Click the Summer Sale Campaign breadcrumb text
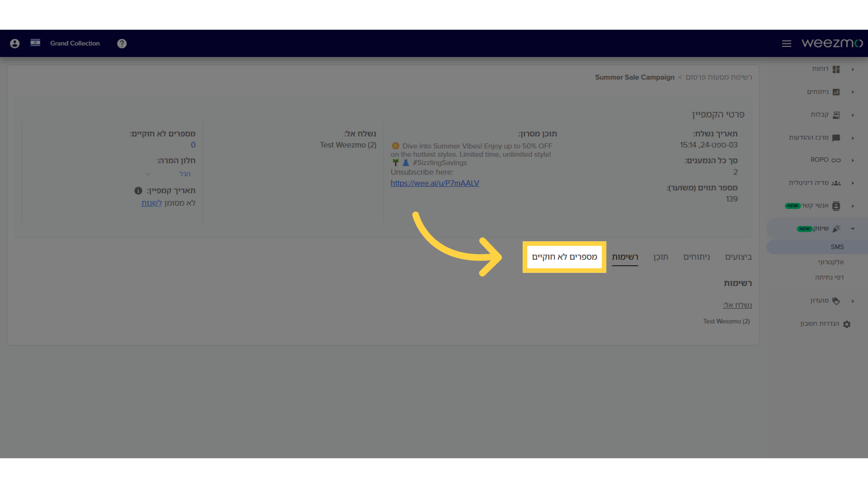 [635, 77]
